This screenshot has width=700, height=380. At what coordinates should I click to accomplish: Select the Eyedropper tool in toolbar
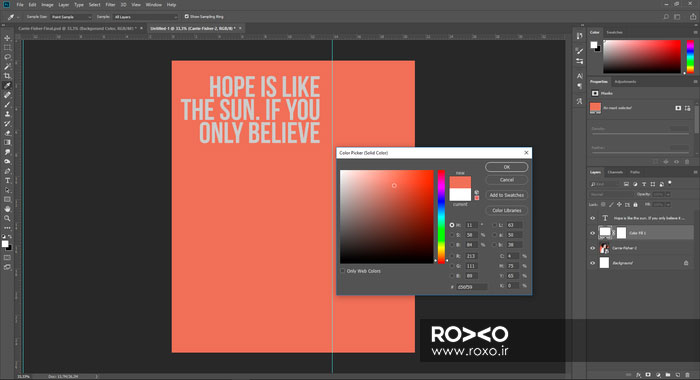point(7,85)
